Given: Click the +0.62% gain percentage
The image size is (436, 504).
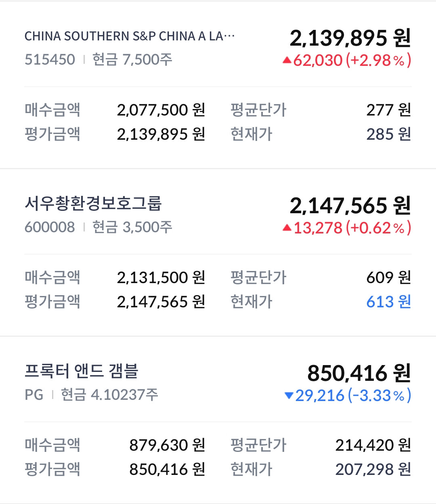Looking at the screenshot, I should tap(379, 228).
